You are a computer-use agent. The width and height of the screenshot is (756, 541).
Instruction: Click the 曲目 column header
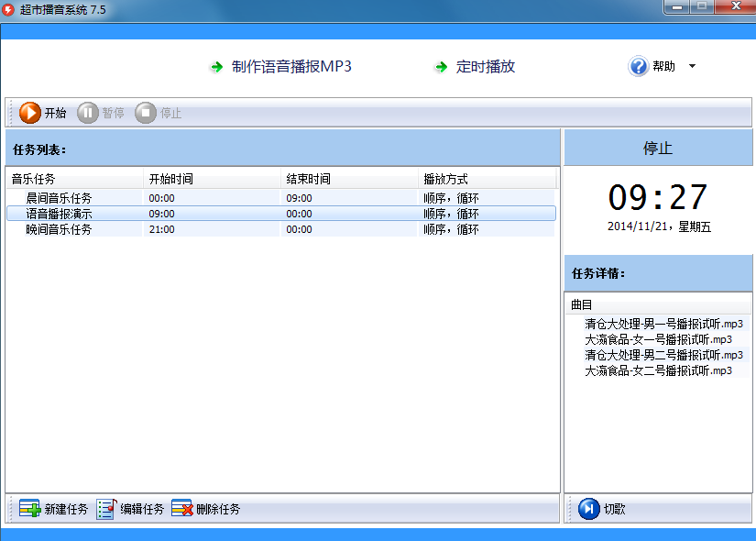click(x=658, y=304)
